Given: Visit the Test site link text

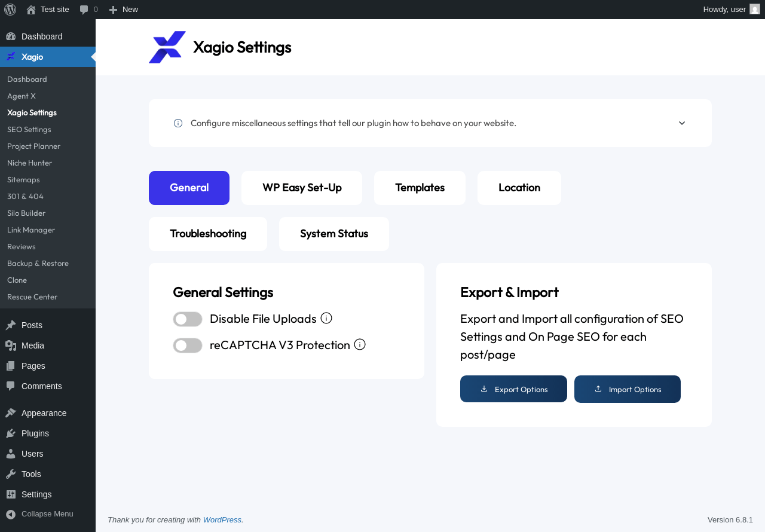Looking at the screenshot, I should (x=55, y=10).
